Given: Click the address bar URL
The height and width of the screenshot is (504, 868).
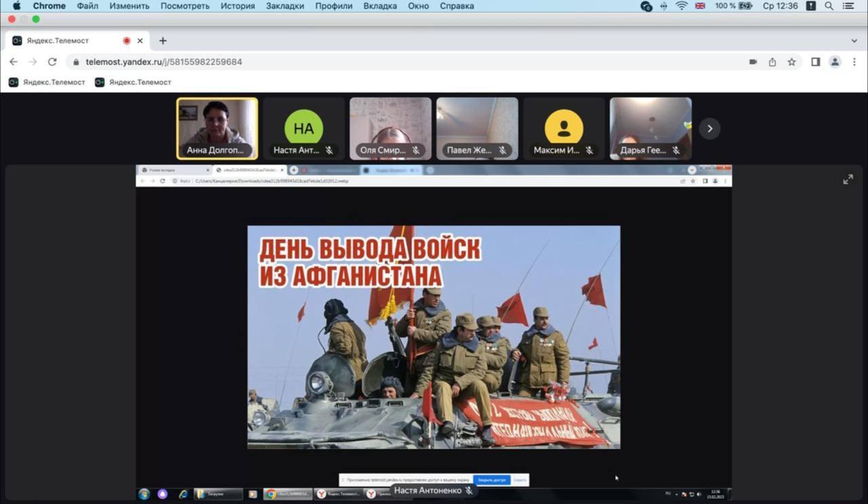Looking at the screenshot, I should [163, 62].
